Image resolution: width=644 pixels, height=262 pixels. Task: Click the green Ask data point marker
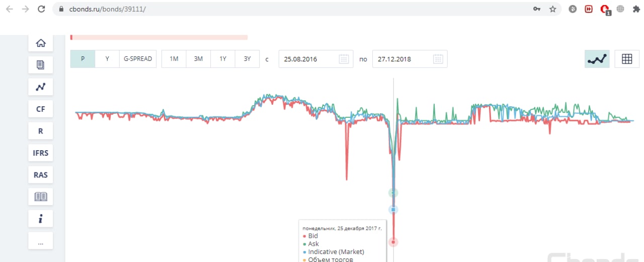click(x=393, y=193)
